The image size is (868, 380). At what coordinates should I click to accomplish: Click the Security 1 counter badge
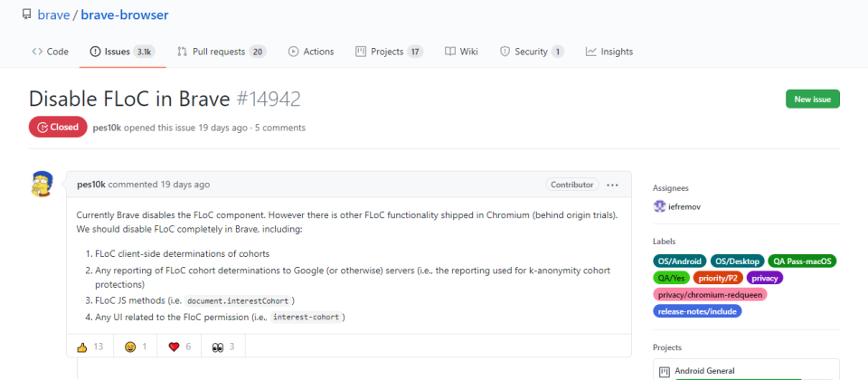pos(558,52)
